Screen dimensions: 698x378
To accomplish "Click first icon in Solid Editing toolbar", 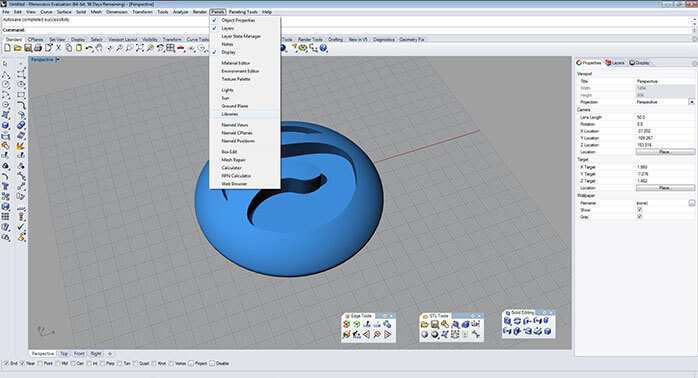I will 507,321.
